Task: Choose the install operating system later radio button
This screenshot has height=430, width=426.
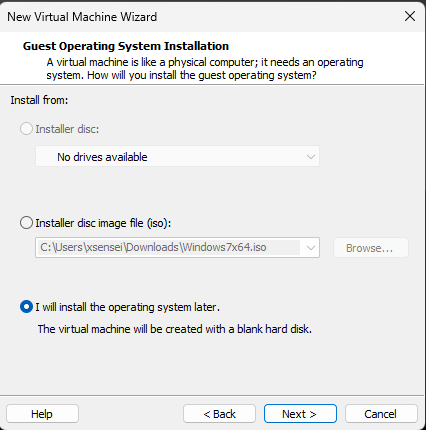Action: click(x=26, y=307)
